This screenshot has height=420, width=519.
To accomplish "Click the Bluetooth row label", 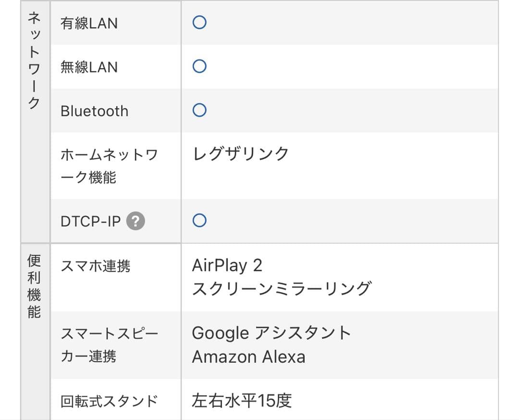I will pos(94,111).
